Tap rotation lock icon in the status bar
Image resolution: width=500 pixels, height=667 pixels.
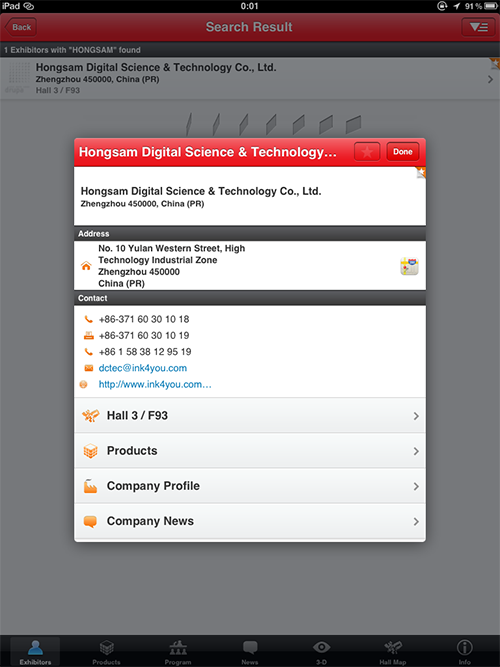443,6
